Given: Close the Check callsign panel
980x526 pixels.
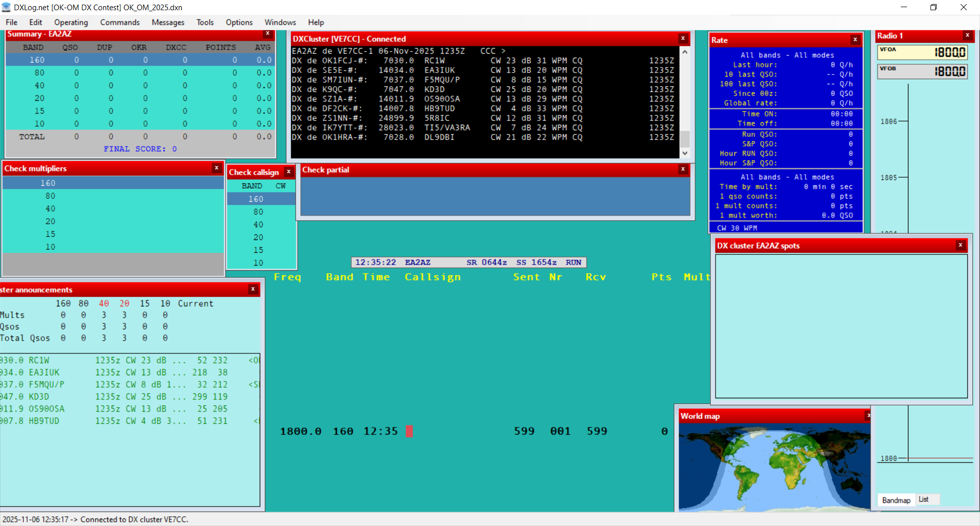Looking at the screenshot, I should click(289, 172).
